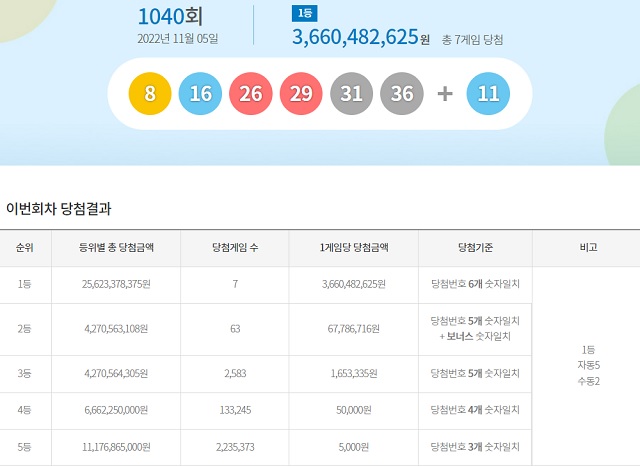Click winner count 133,245

point(235,410)
